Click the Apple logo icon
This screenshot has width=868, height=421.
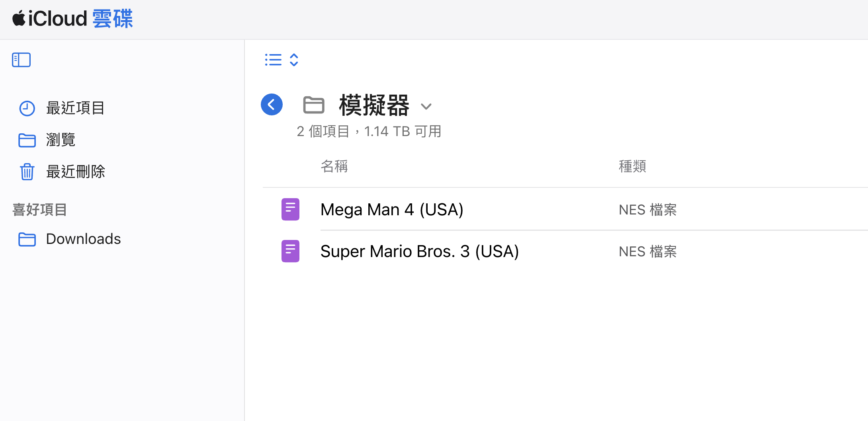tap(19, 19)
